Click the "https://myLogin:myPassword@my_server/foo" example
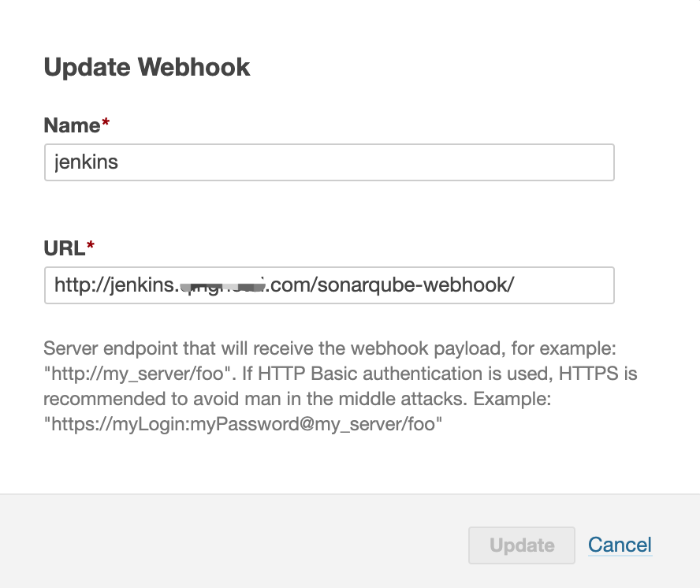This screenshot has height=588, width=700. [243, 424]
